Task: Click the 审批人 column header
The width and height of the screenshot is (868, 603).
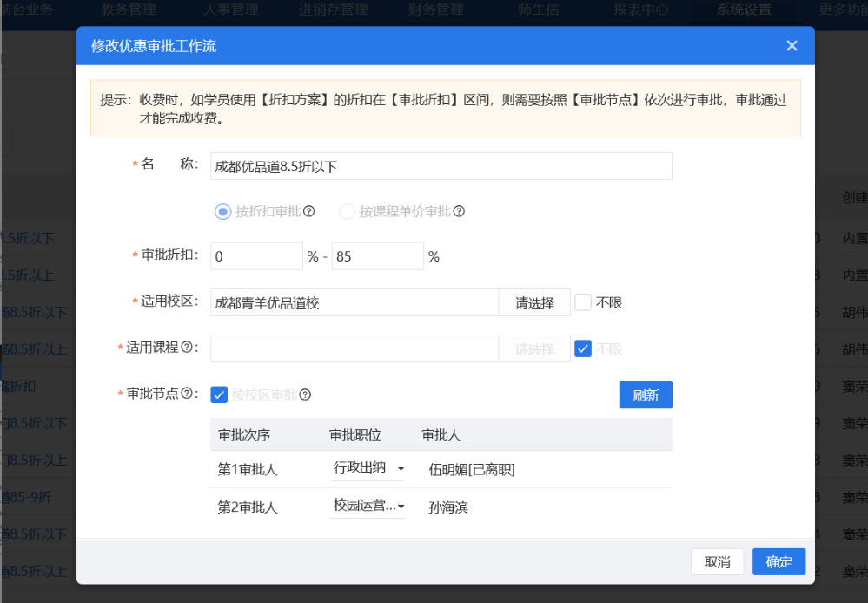Action: pyautogui.click(x=441, y=435)
